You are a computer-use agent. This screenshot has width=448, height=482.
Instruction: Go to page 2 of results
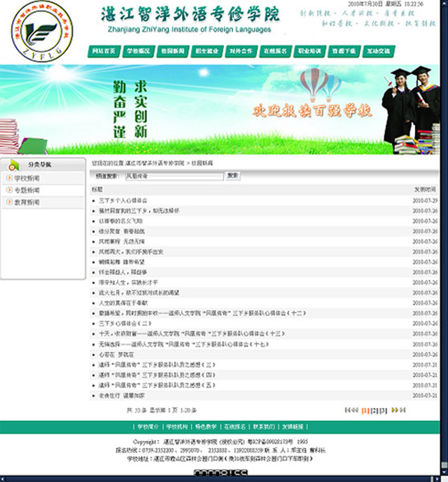[374, 410]
